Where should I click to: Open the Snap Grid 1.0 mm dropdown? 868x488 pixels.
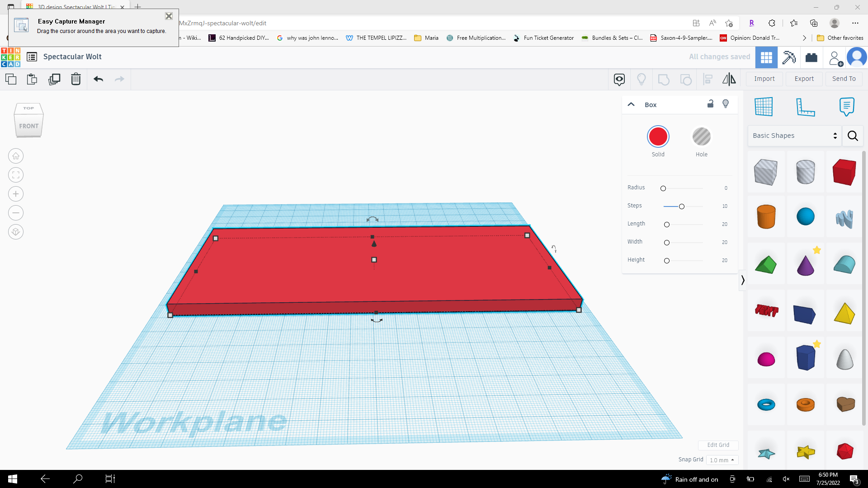point(722,460)
